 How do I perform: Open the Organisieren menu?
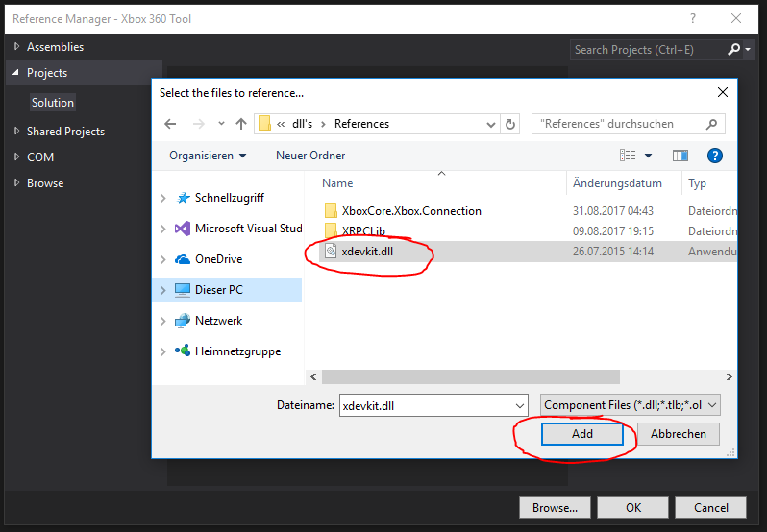(x=208, y=156)
